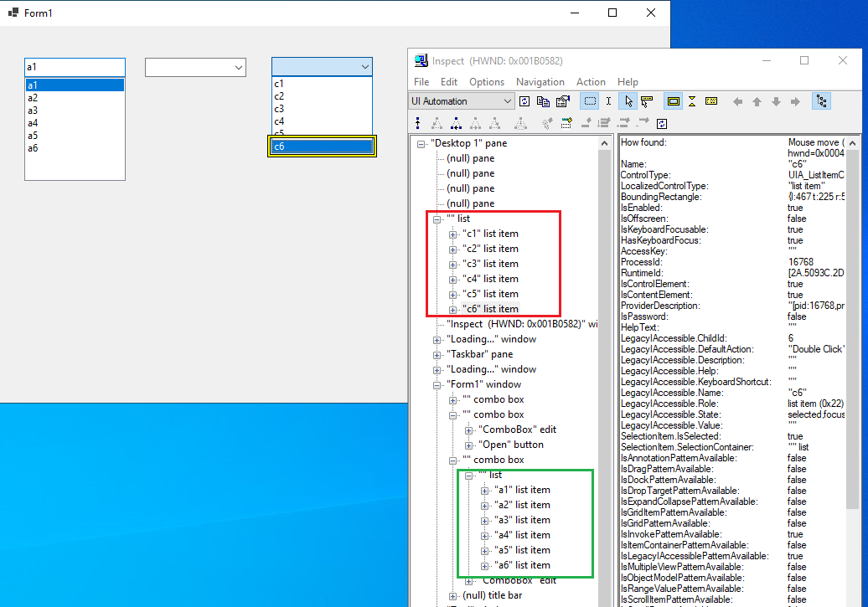Image resolution: width=868 pixels, height=607 pixels.
Task: Open the Navigation menu
Action: (540, 82)
